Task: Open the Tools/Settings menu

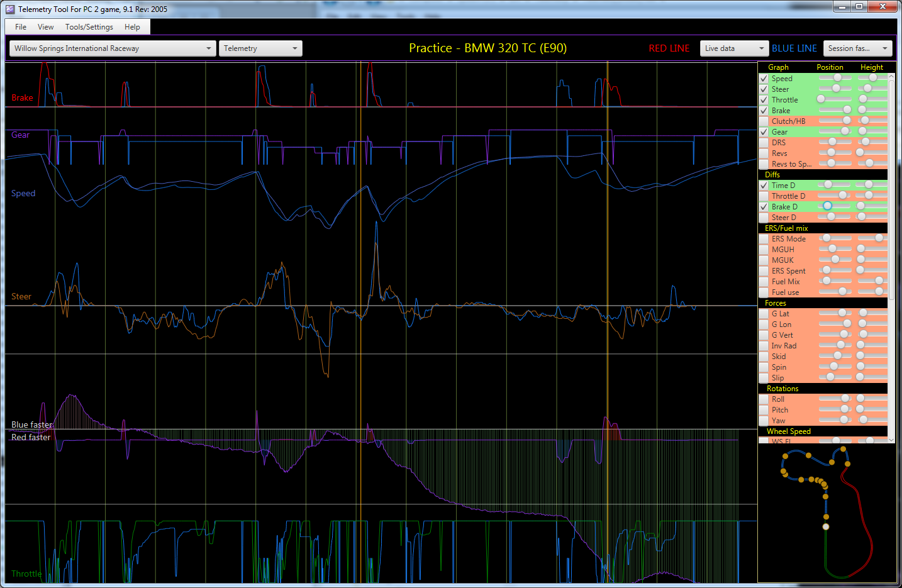Action: coord(89,26)
